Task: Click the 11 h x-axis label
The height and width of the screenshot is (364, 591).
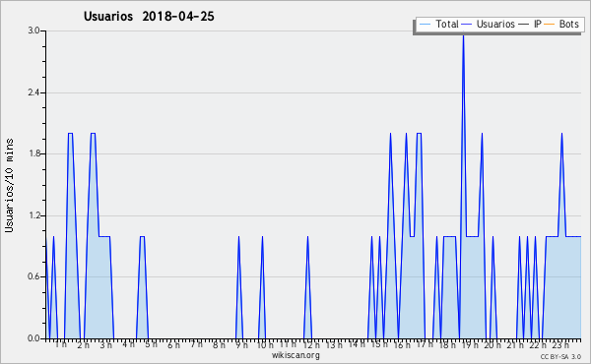Action: click(x=288, y=344)
